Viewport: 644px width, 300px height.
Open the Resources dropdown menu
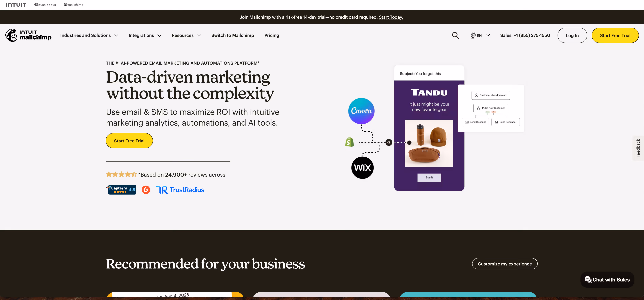[x=186, y=36]
